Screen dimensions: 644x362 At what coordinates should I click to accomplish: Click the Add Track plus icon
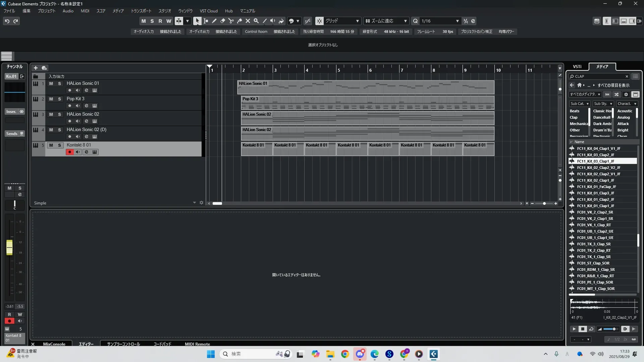click(x=36, y=68)
